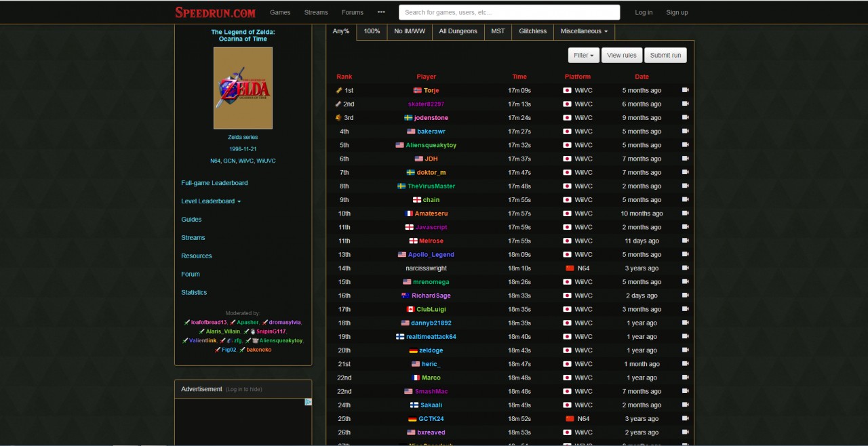Open the Forums menu
Screen dimensions: 868x446
point(353,12)
